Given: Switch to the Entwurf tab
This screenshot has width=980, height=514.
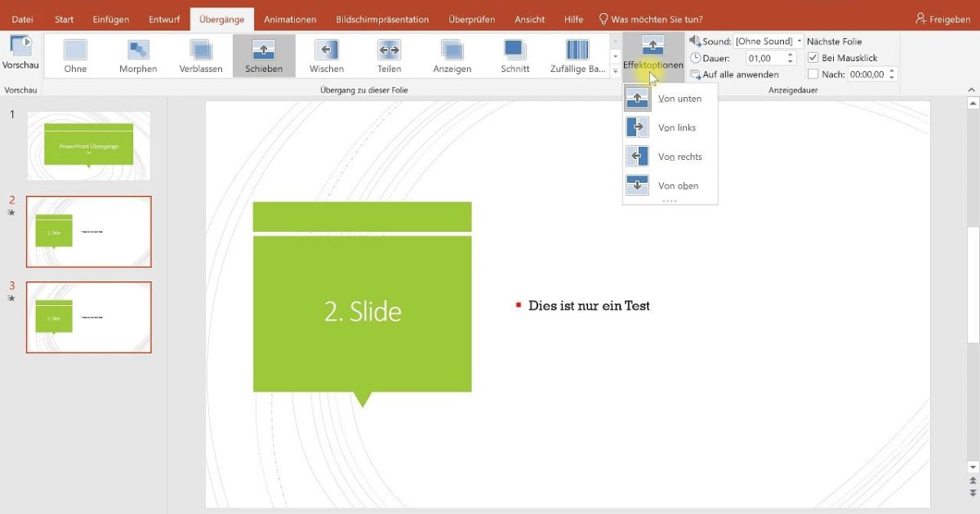Looking at the screenshot, I should tap(164, 19).
